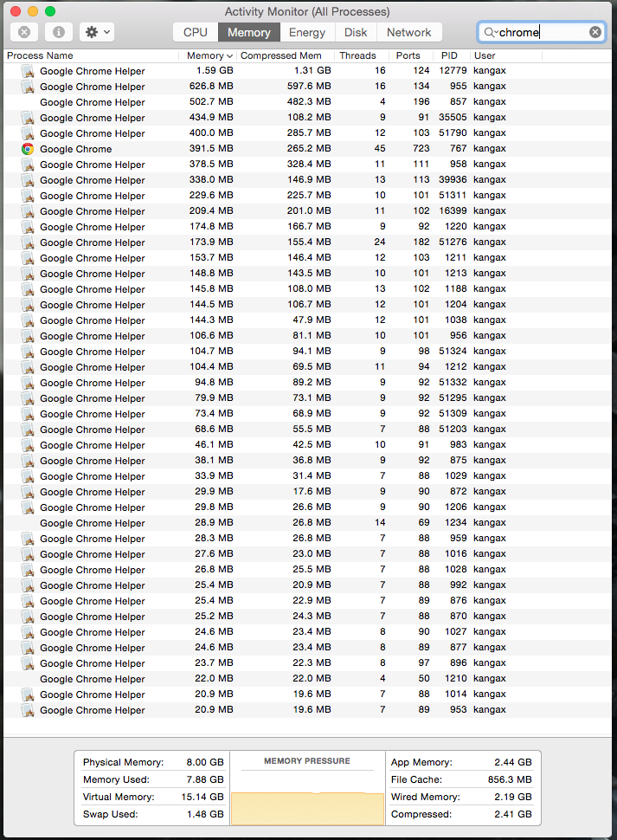Click helper icon for PID 1211 row

pyautogui.click(x=28, y=258)
